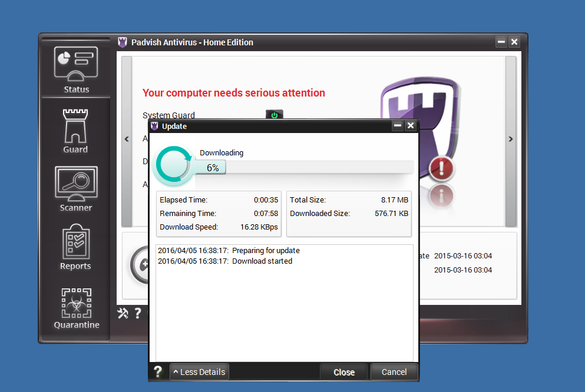This screenshot has width=585, height=392.
Task: Click the faded info badge icon
Action: [x=441, y=196]
